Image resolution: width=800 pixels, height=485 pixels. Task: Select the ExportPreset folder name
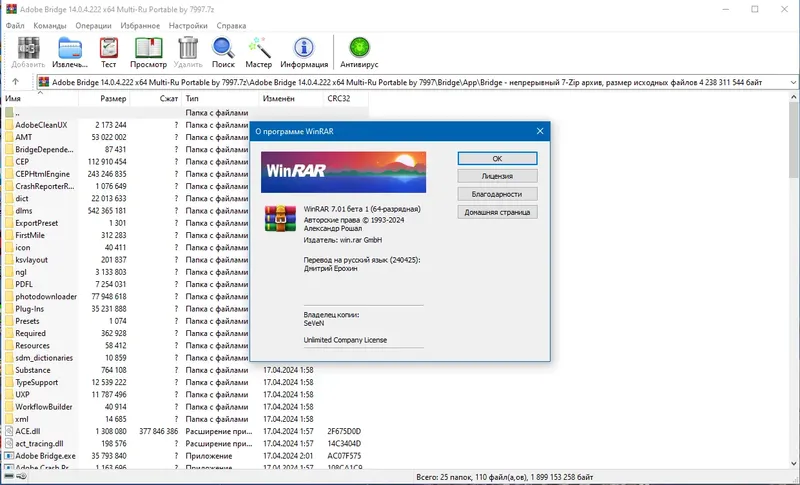[37, 223]
